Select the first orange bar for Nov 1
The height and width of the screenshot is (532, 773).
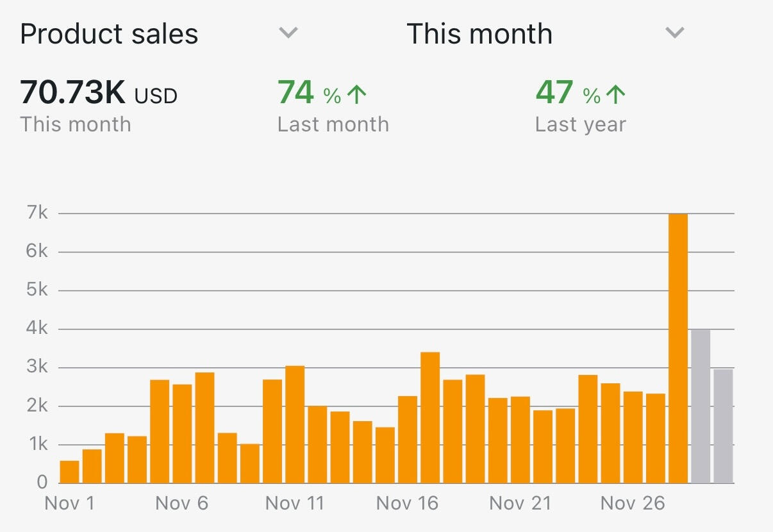click(69, 471)
